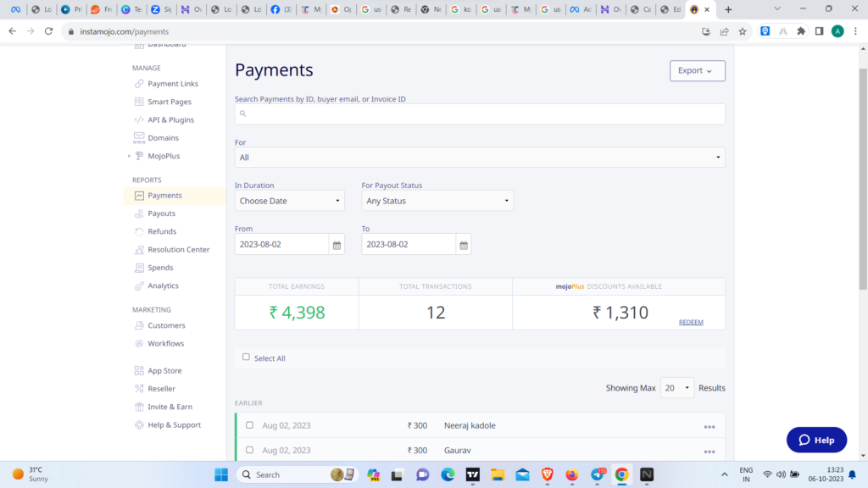The height and width of the screenshot is (488, 868).
Task: Click the Export button
Action: tap(697, 70)
